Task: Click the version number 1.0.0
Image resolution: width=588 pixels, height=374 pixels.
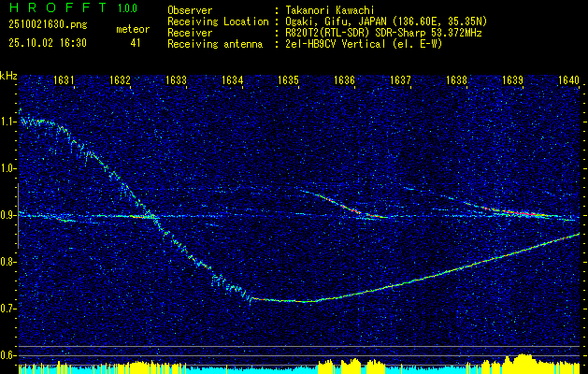Action: tap(127, 8)
